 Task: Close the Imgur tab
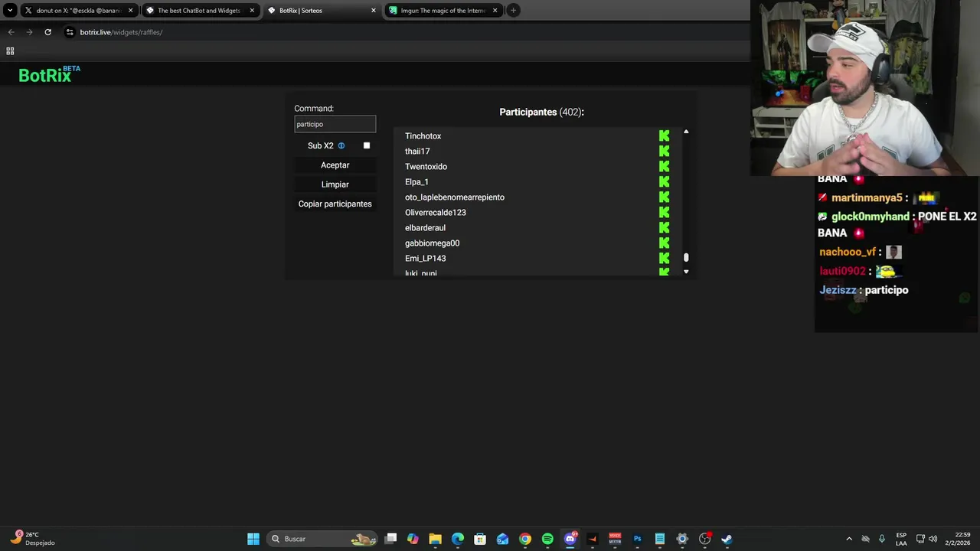pos(495,11)
